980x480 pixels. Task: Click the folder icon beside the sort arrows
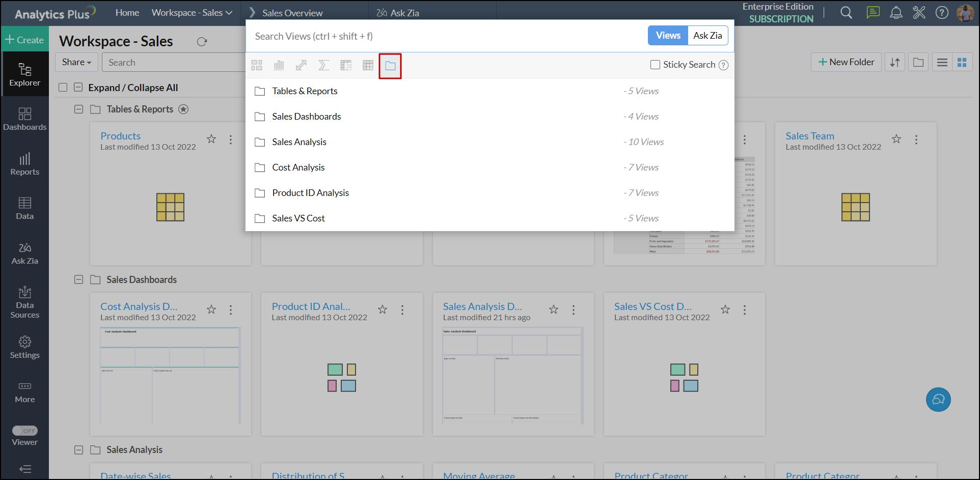click(x=918, y=63)
